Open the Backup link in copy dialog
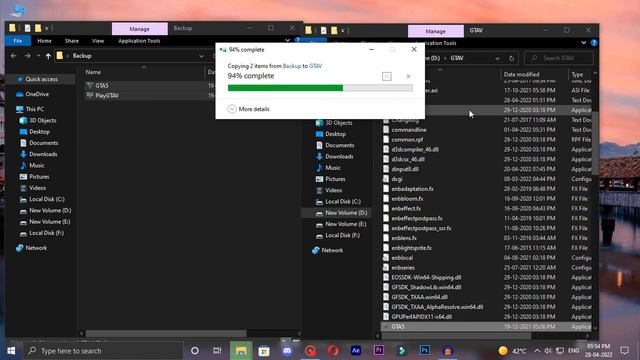 point(292,66)
